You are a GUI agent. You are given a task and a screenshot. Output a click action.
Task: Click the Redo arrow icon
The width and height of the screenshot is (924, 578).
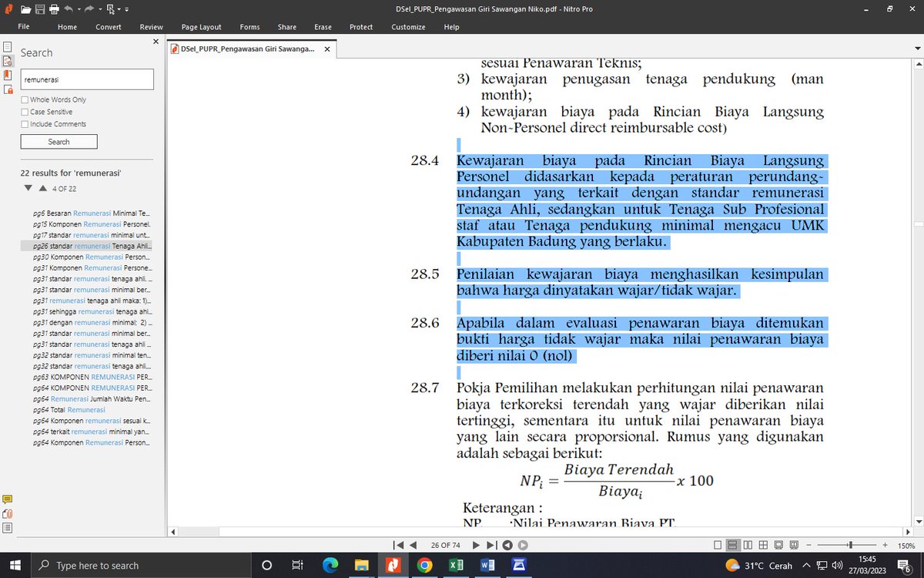[x=89, y=9]
